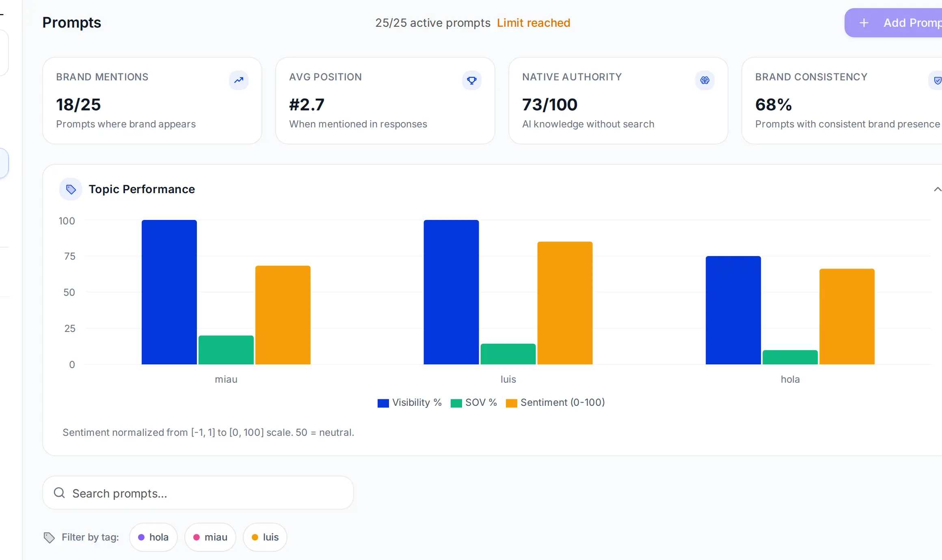Click the '73/100' native authority value
Viewport: 942px width, 560px height.
(550, 105)
